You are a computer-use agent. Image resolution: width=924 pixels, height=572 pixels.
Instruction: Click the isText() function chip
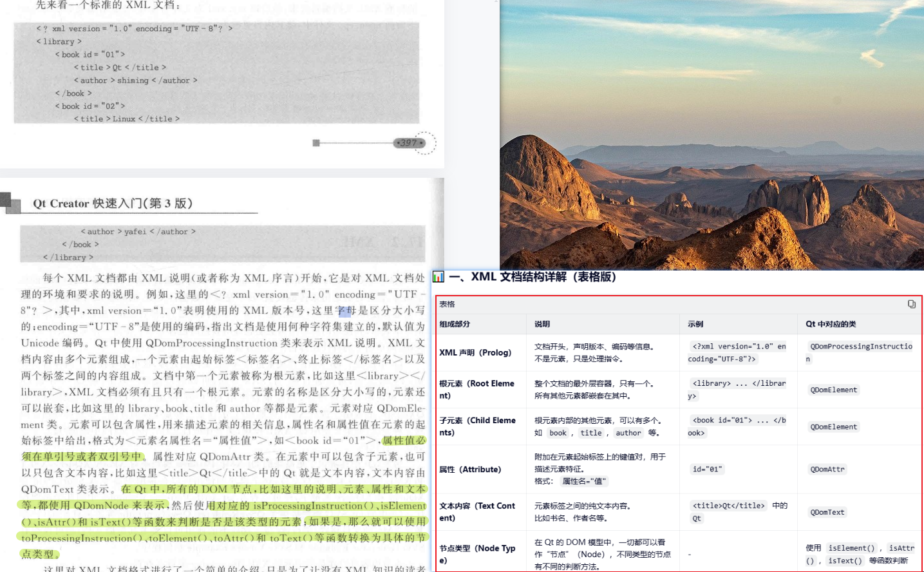845,560
